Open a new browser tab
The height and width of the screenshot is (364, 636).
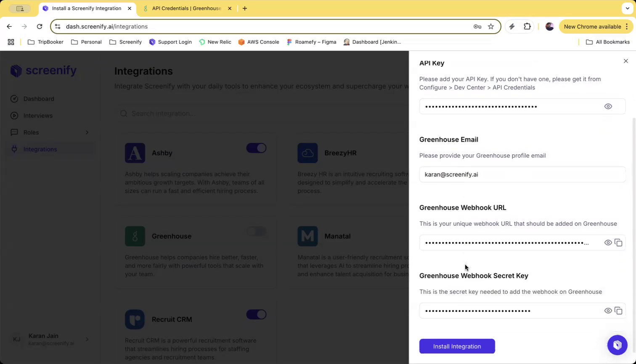[x=245, y=8]
